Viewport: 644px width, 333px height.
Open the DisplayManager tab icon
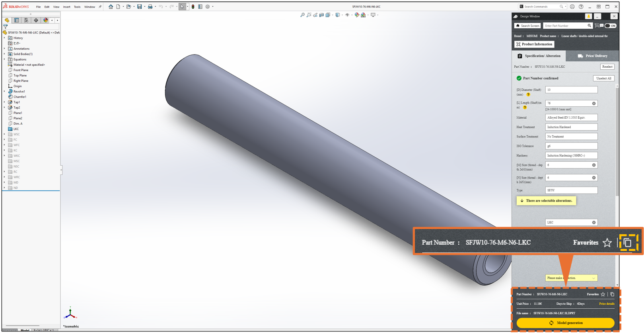(x=46, y=20)
